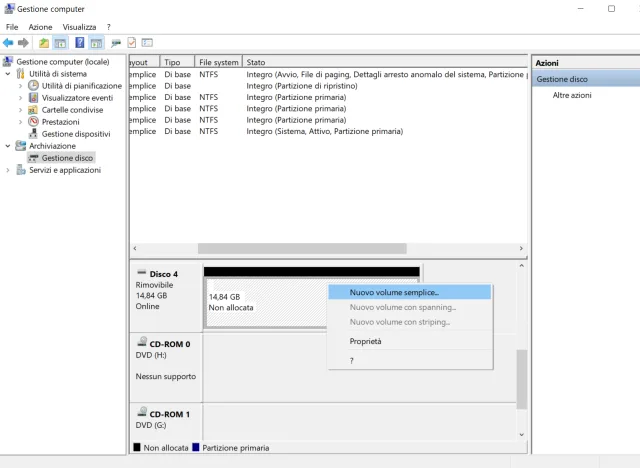Click the Forward arrow toolbar icon
Viewport: 640px width, 468px height.
pyautogui.click(x=23, y=43)
